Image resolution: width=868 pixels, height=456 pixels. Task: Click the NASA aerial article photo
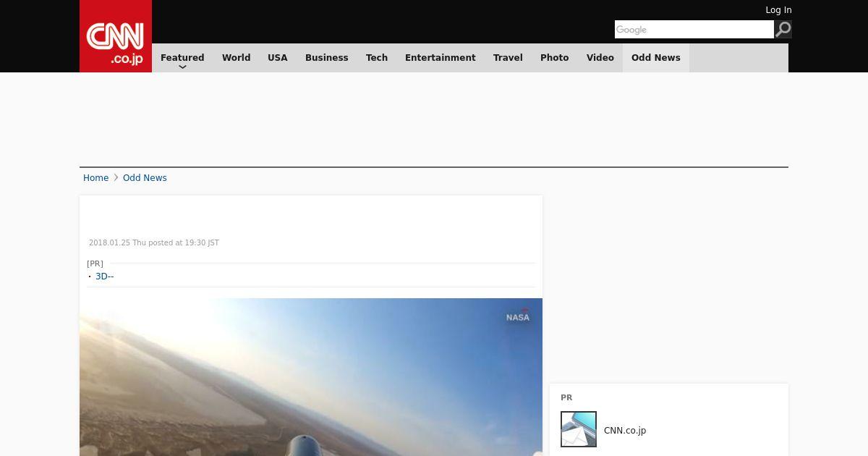pyautogui.click(x=311, y=377)
